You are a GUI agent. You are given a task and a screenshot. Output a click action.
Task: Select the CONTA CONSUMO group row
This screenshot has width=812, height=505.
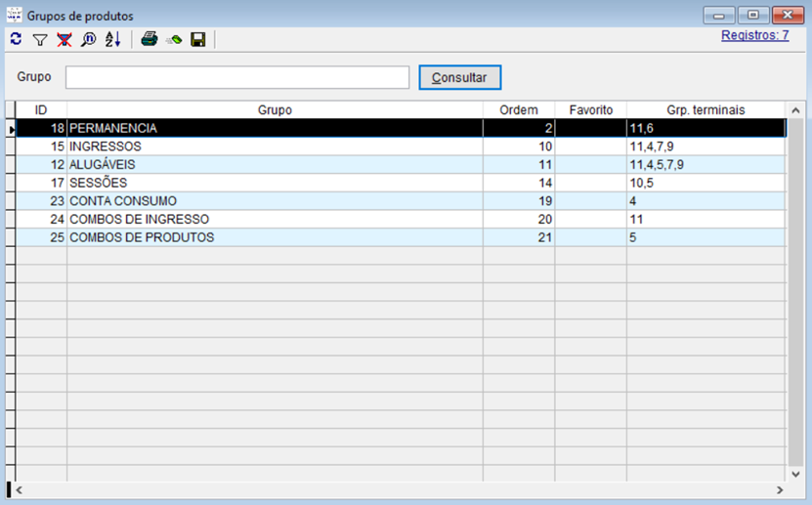click(x=274, y=201)
